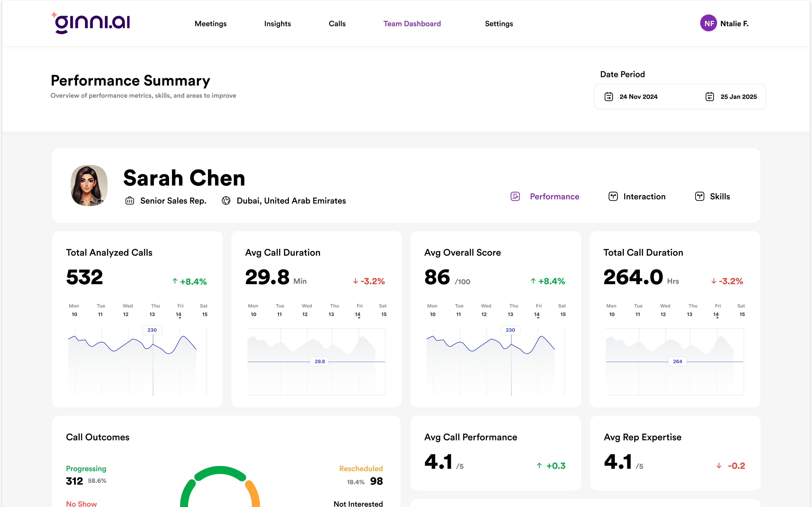812x507 pixels.
Task: Click the Skills tab icon
Action: [x=700, y=196]
